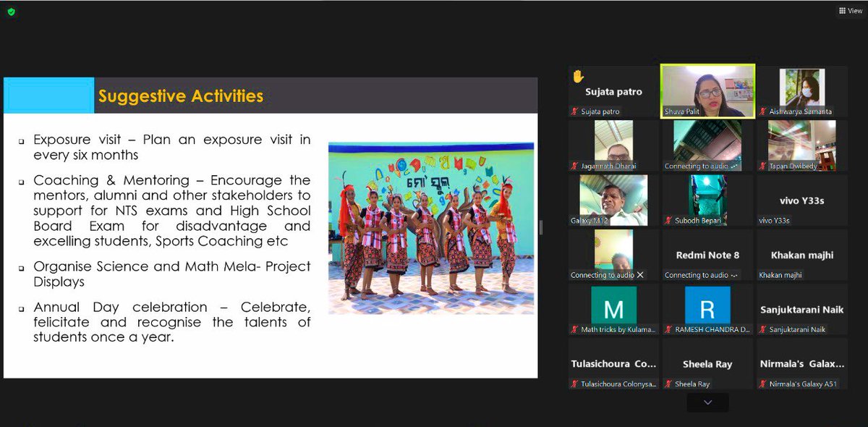
Task: Click the Suggestive Activities slide heading
Action: pos(181,96)
